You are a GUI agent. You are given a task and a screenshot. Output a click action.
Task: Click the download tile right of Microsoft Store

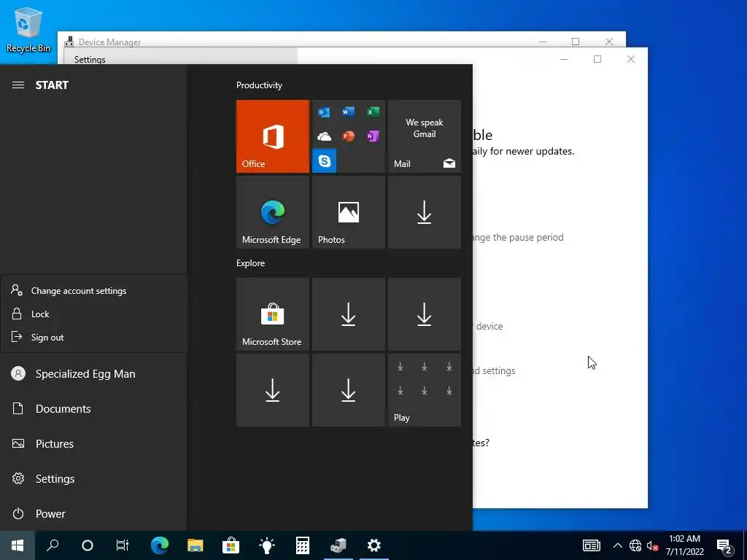pyautogui.click(x=348, y=314)
